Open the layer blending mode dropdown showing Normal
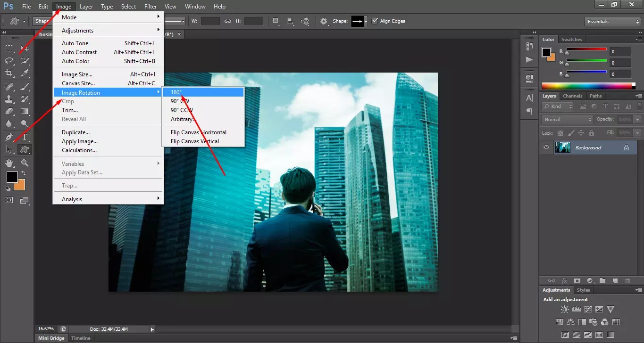Screen dimensions: 644x343 (x=566, y=119)
